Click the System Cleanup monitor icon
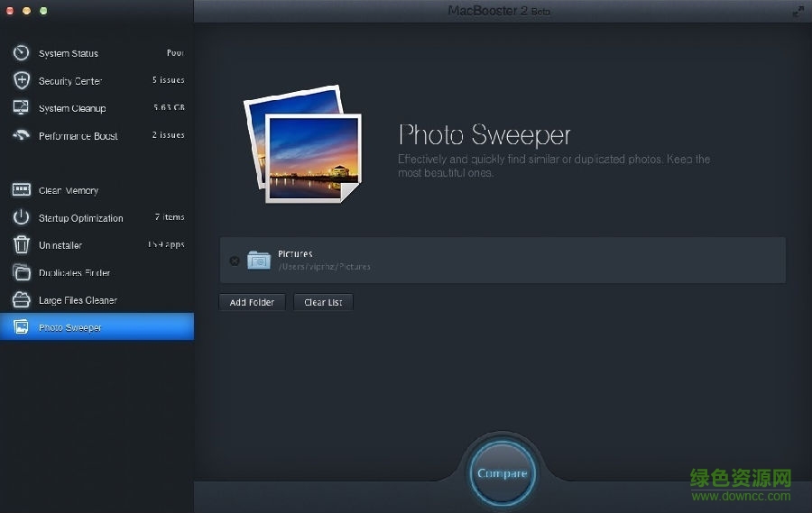The height and width of the screenshot is (513, 812). 21,108
